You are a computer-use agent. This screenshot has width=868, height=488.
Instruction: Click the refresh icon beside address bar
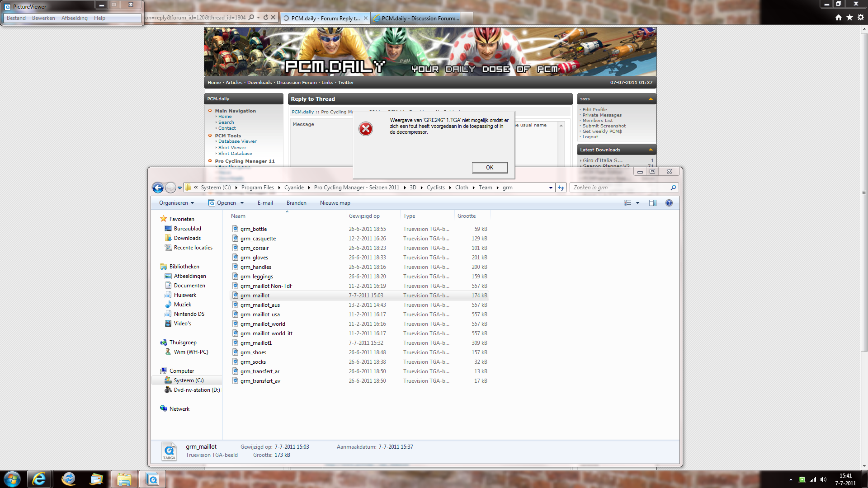tap(561, 188)
